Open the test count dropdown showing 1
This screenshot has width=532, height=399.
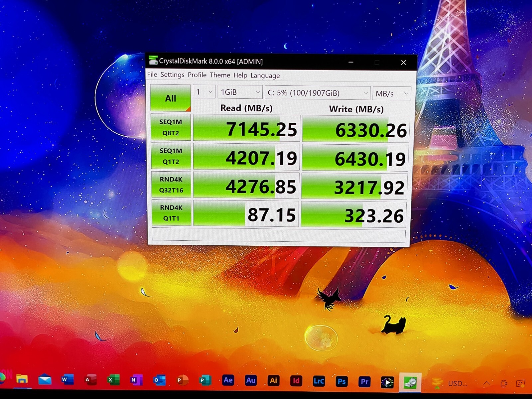pyautogui.click(x=204, y=92)
